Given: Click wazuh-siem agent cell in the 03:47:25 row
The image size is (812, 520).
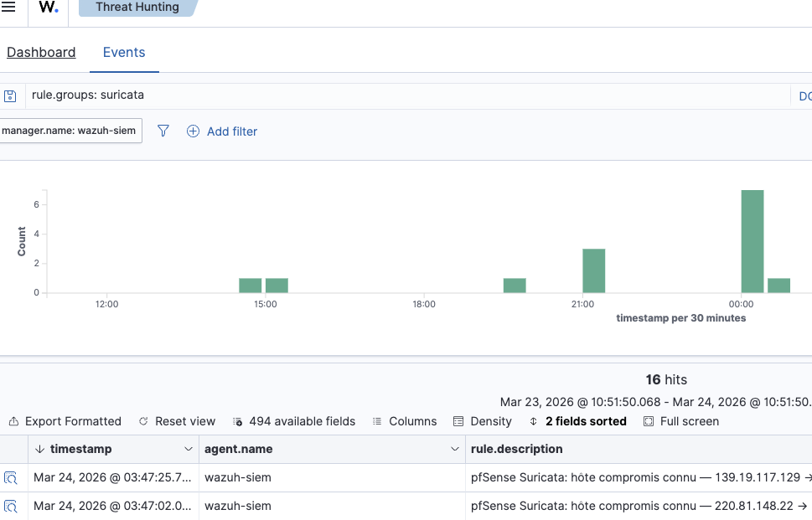Looking at the screenshot, I should [x=332, y=477].
